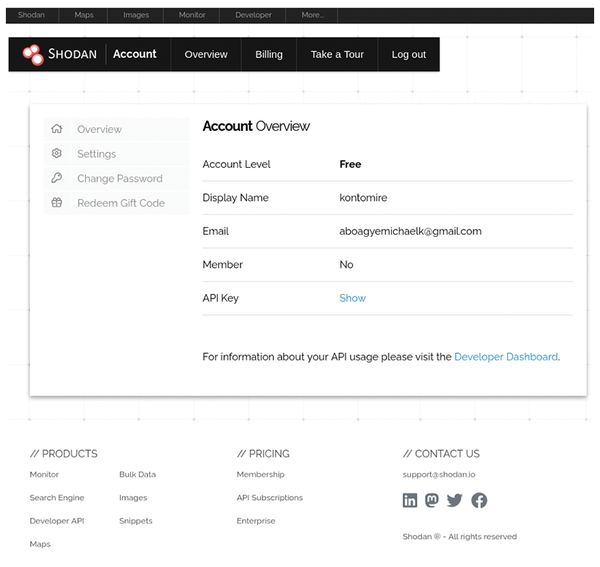Visit the Developer Dashboard link
This screenshot has height=567, width=600.
(x=506, y=357)
